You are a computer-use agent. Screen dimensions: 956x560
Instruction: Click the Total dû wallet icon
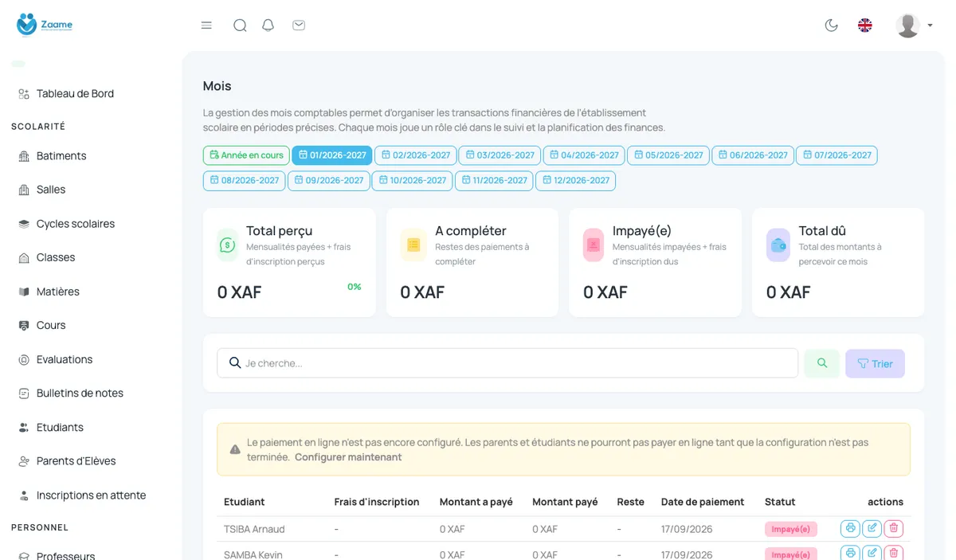click(778, 245)
